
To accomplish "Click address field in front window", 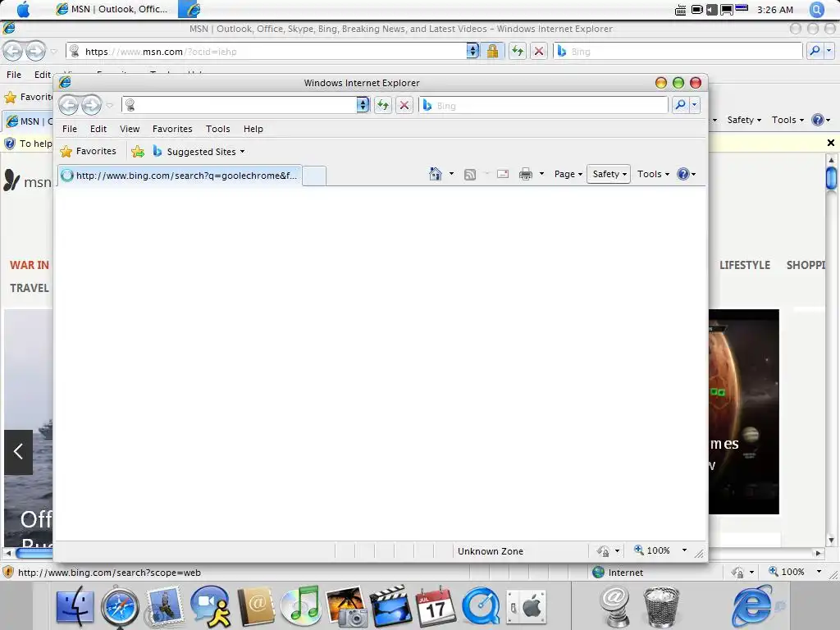I will 239,105.
